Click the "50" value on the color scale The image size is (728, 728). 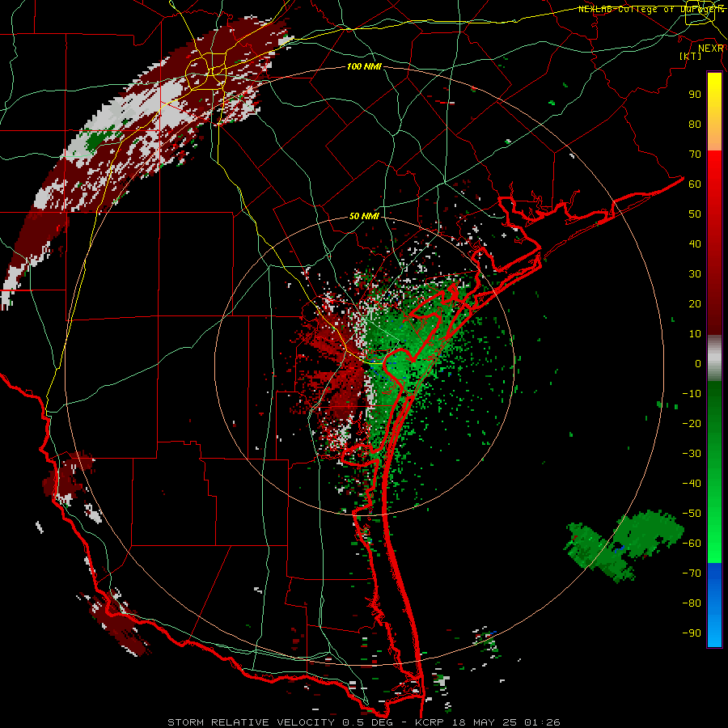(695, 214)
